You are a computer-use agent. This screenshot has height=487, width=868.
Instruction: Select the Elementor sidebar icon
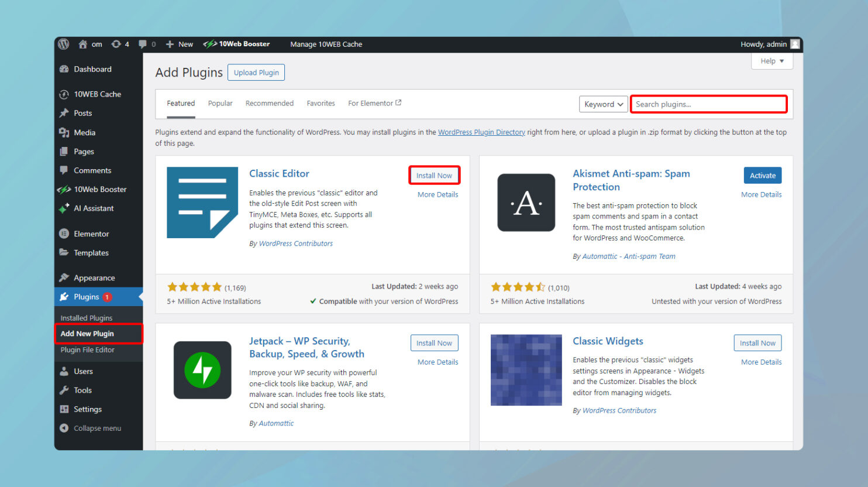(63, 234)
